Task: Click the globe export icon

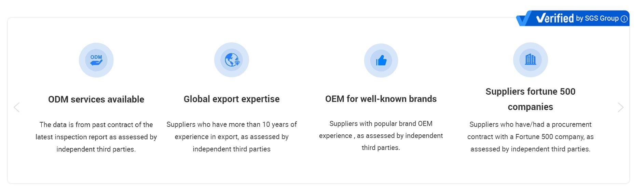Action: 232,60
